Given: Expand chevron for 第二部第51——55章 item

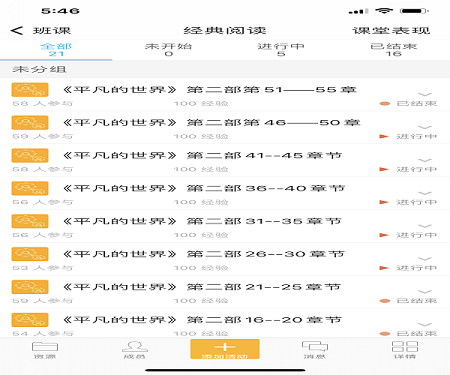Looking at the screenshot, I should [x=425, y=94].
